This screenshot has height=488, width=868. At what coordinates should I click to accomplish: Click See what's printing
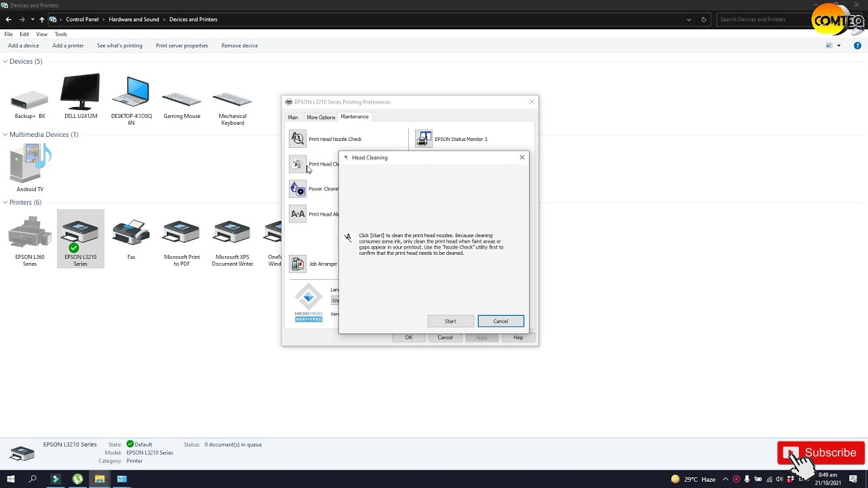(x=119, y=45)
